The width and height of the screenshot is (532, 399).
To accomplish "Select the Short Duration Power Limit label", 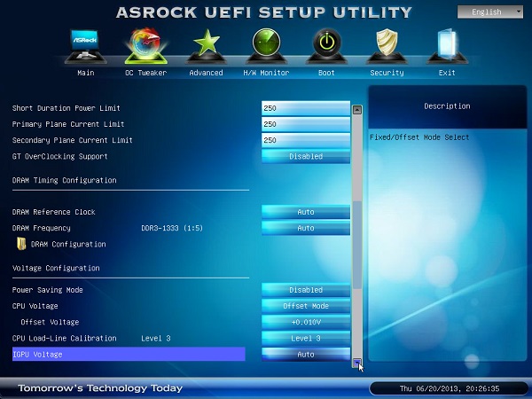I will click(x=66, y=108).
